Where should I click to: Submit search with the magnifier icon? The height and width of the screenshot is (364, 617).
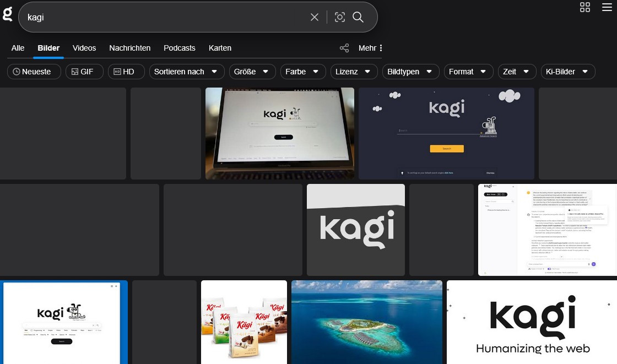point(358,17)
